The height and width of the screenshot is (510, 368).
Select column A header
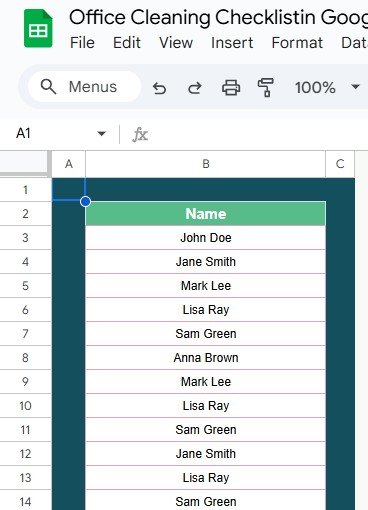(x=69, y=164)
